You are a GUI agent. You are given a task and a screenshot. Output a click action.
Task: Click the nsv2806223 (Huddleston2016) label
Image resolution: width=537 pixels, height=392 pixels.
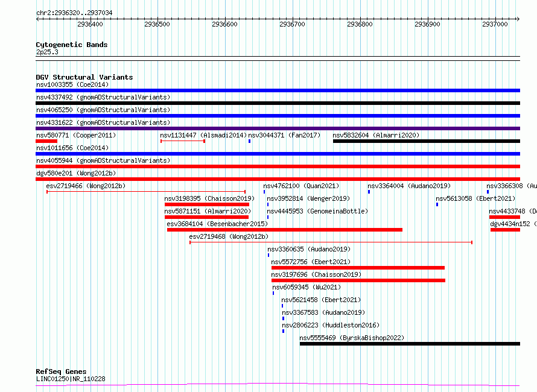(x=331, y=325)
